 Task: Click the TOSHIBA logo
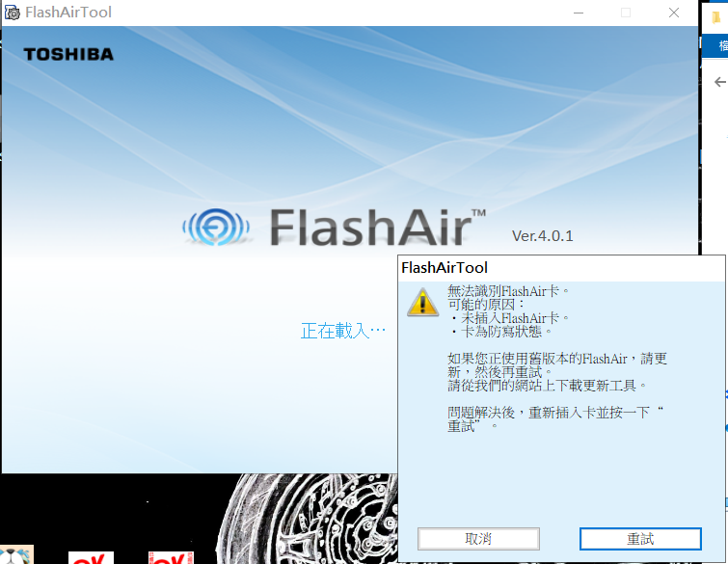point(68,54)
